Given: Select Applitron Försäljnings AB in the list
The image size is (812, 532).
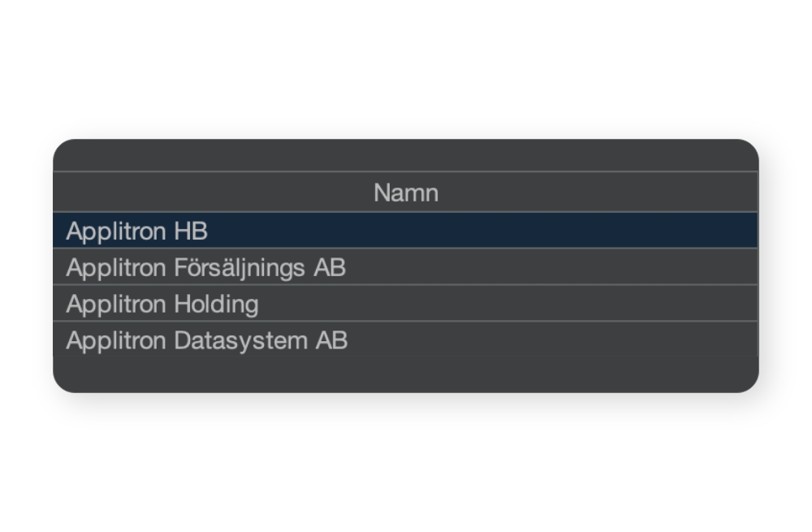Looking at the screenshot, I should 405,266.
